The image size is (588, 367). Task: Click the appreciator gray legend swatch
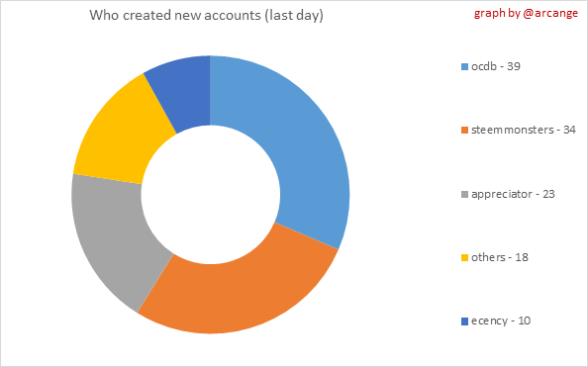(x=464, y=195)
